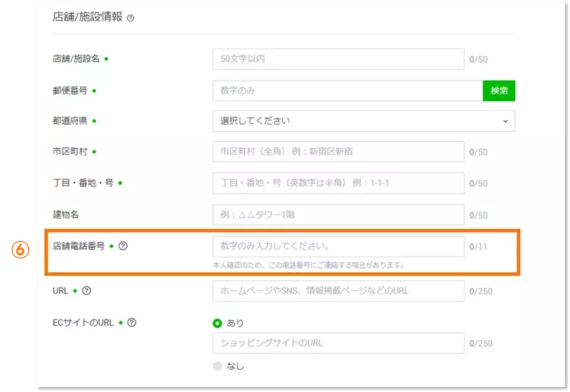Select the あり radio button
This screenshot has height=392, width=570.
[217, 323]
